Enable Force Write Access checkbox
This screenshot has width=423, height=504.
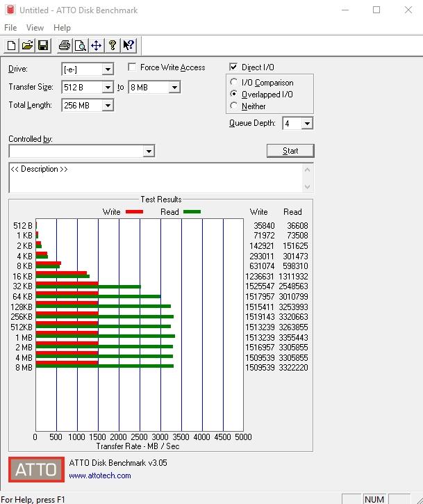[132, 67]
